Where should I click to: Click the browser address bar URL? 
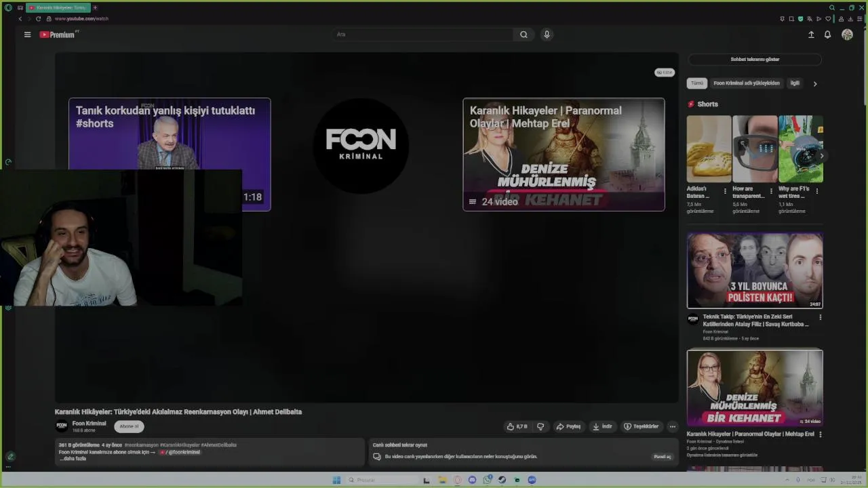point(81,19)
